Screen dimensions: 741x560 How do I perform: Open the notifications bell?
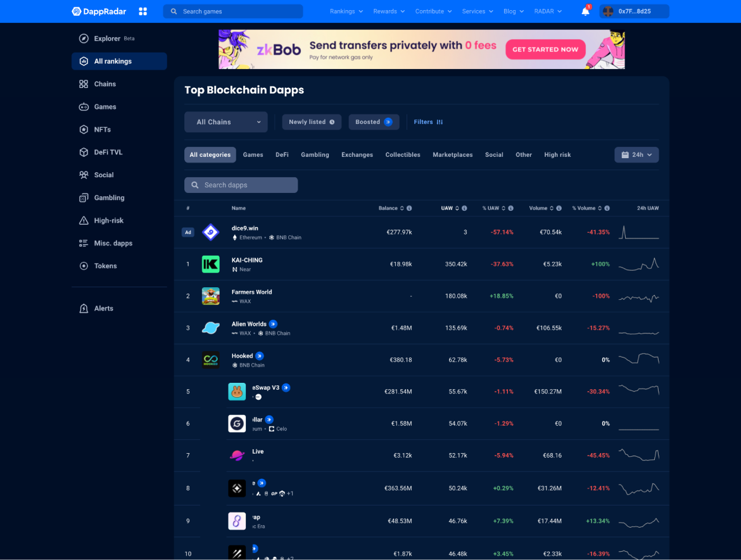click(585, 11)
